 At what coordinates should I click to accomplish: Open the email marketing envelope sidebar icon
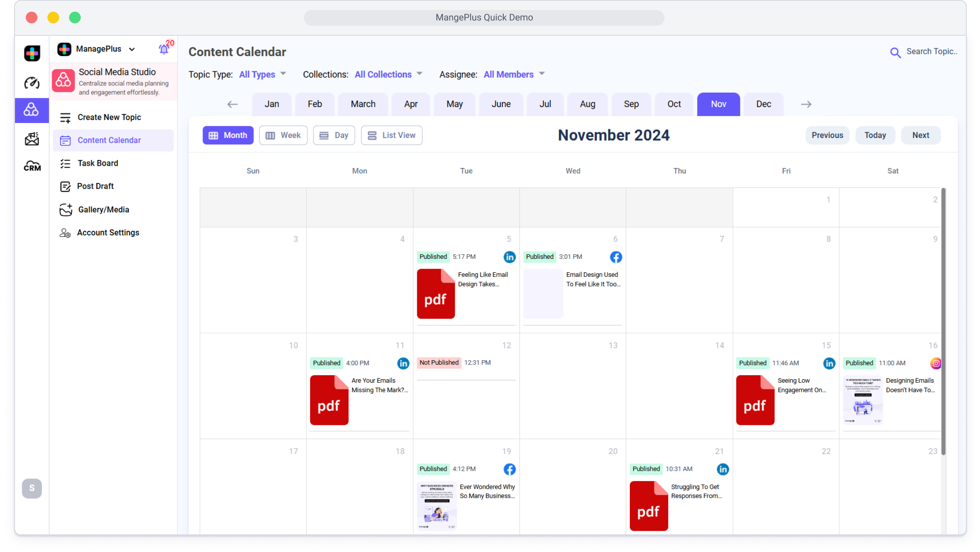32,139
